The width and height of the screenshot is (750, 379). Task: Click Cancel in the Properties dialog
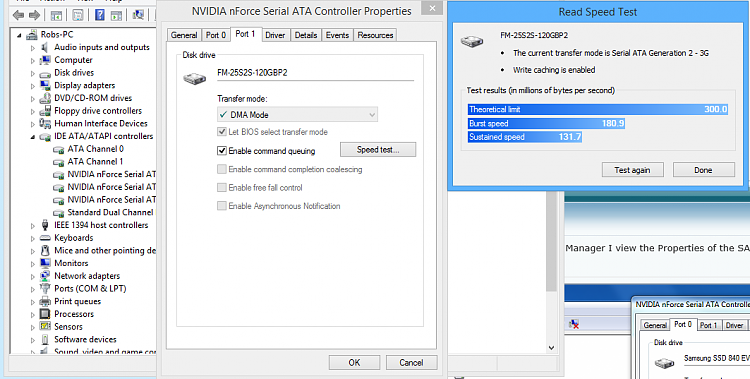[411, 362]
